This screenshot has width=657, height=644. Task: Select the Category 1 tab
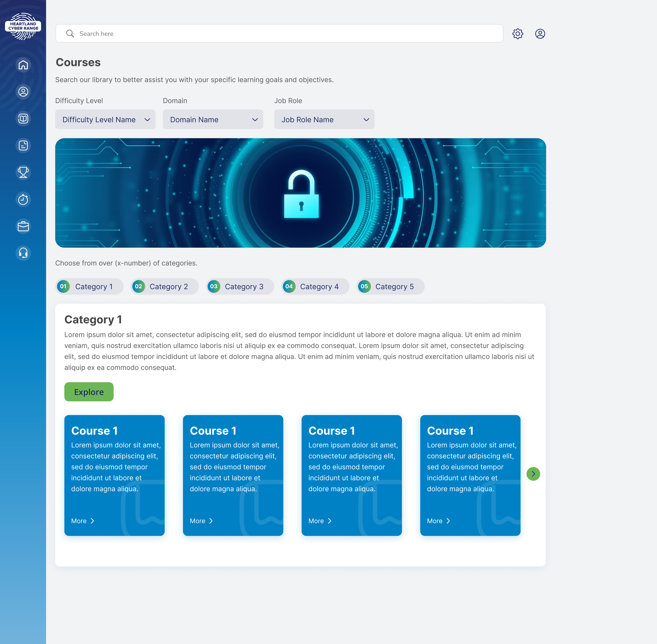click(89, 286)
